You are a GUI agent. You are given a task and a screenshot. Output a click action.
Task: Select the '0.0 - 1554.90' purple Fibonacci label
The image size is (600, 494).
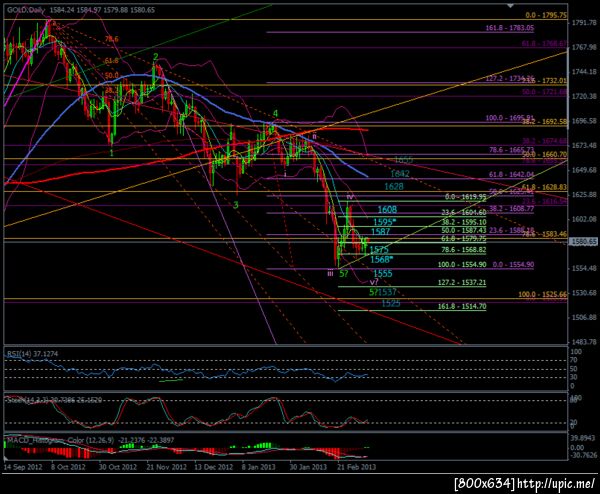click(x=513, y=265)
